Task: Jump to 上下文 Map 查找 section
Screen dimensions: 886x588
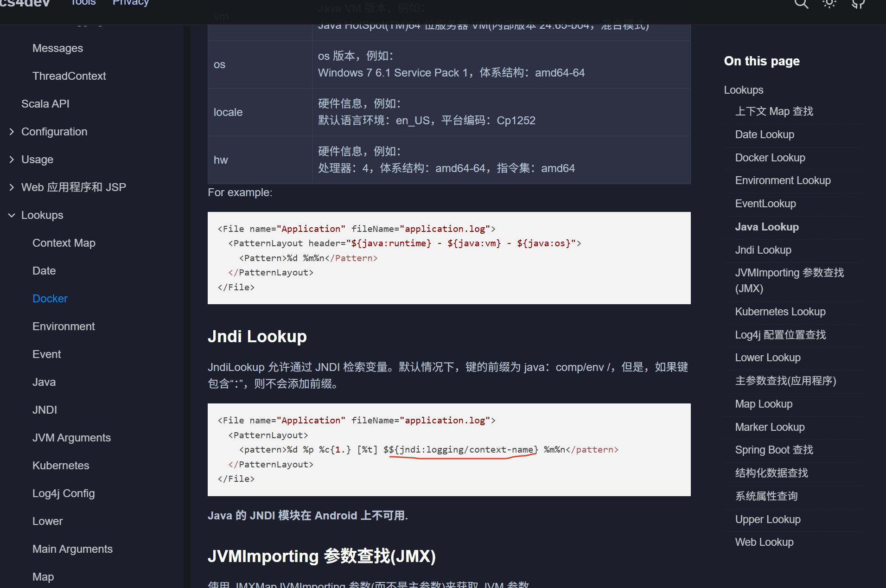Action: [x=774, y=111]
